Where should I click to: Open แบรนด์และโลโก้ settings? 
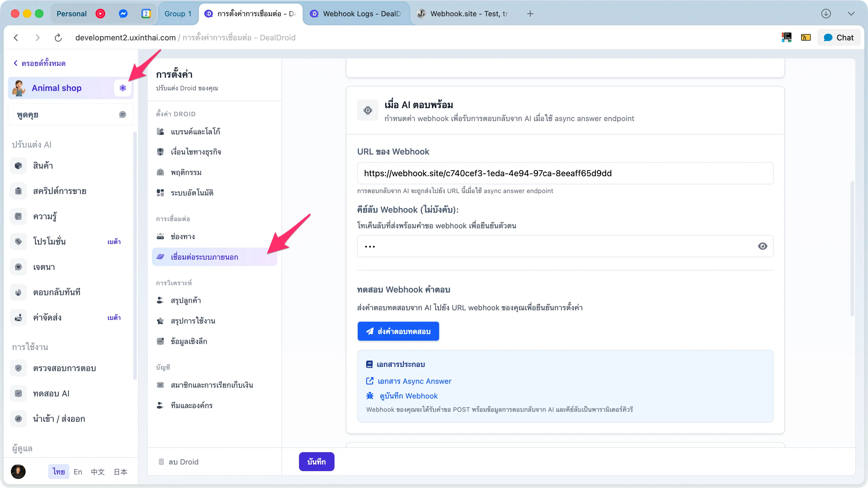195,131
